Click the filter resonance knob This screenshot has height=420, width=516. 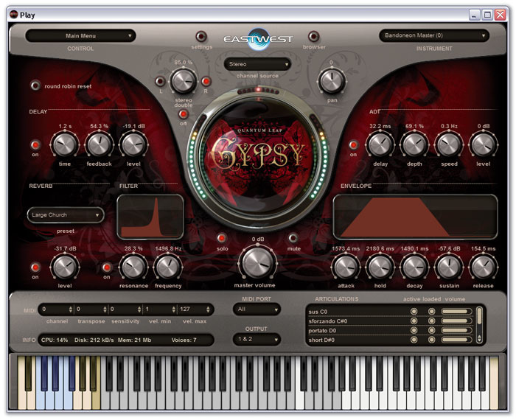coord(133,267)
